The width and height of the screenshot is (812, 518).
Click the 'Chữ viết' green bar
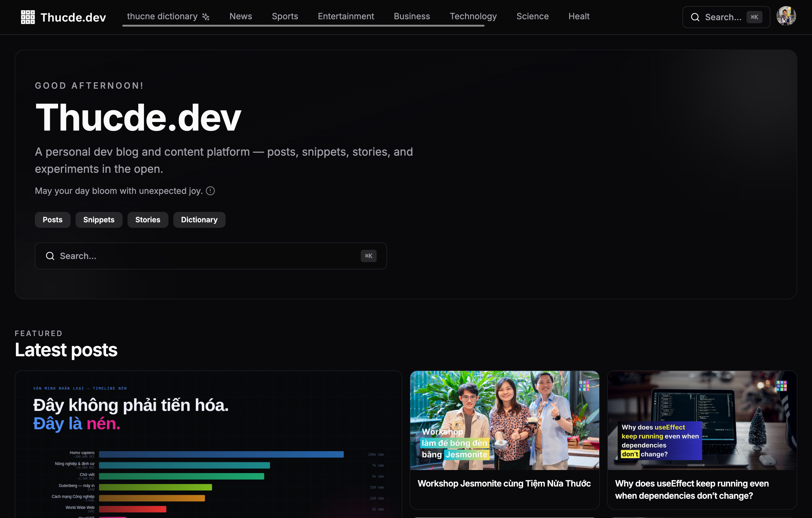(x=181, y=476)
